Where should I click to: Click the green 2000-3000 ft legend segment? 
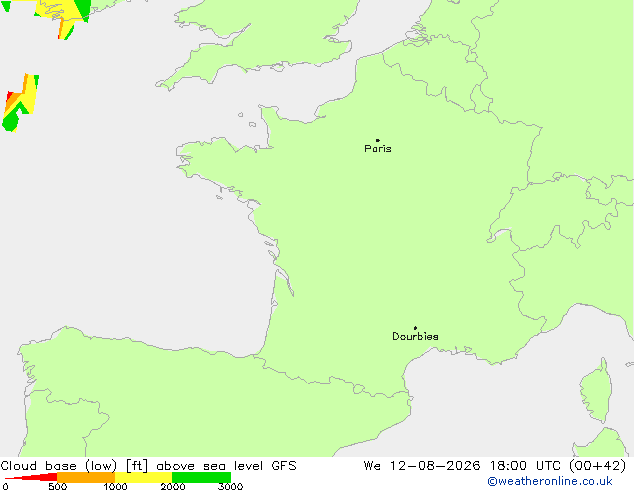201,477
